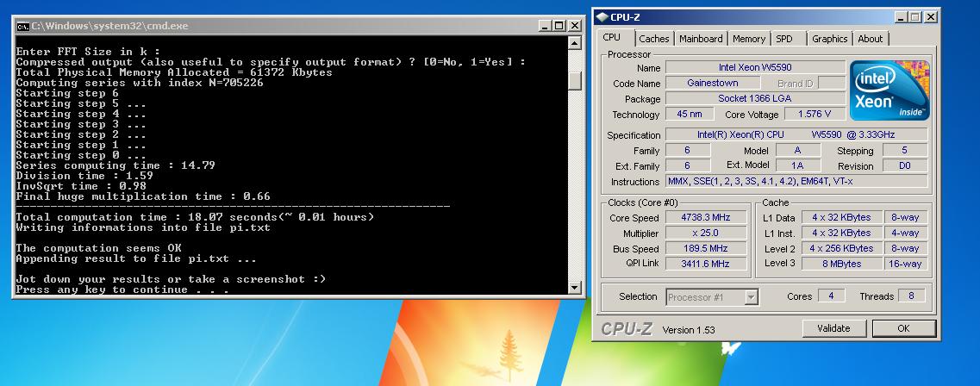
Task: Close the cmd.exe window
Action: click(574, 26)
